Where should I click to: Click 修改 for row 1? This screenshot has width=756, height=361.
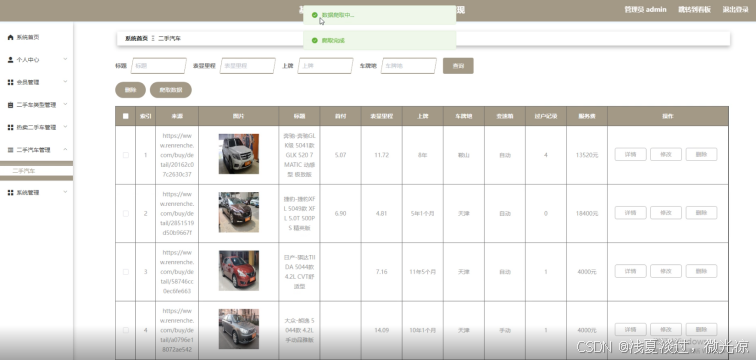click(666, 154)
